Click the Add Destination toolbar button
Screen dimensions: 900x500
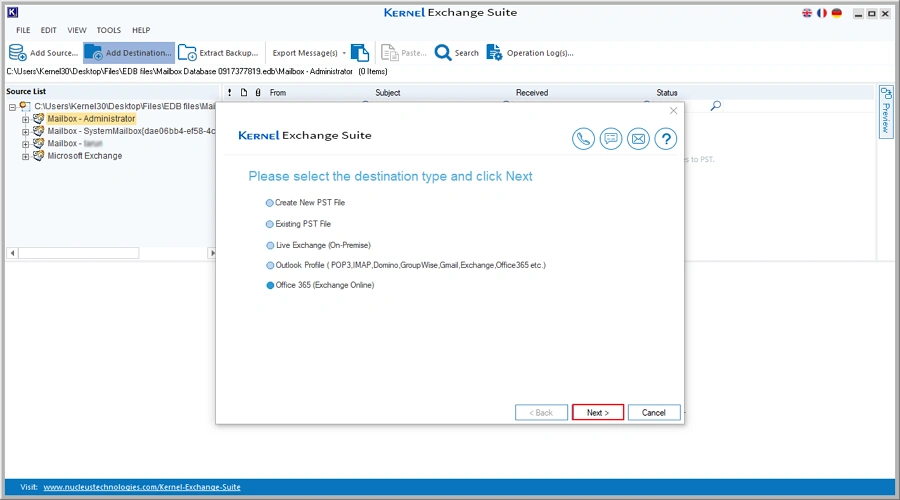click(129, 53)
